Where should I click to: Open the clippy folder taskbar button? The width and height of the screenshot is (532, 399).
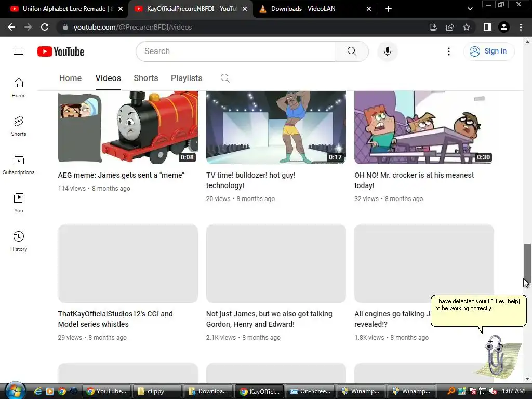[x=157, y=391]
